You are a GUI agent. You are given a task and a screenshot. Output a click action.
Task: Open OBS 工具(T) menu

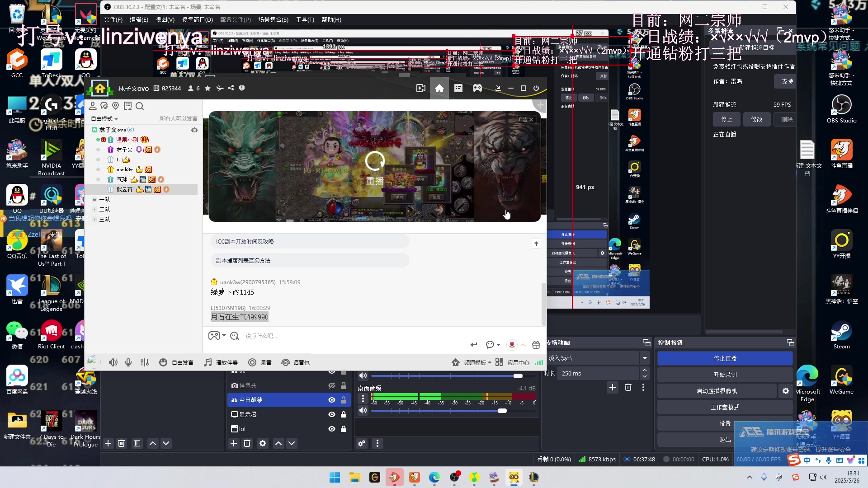click(305, 19)
